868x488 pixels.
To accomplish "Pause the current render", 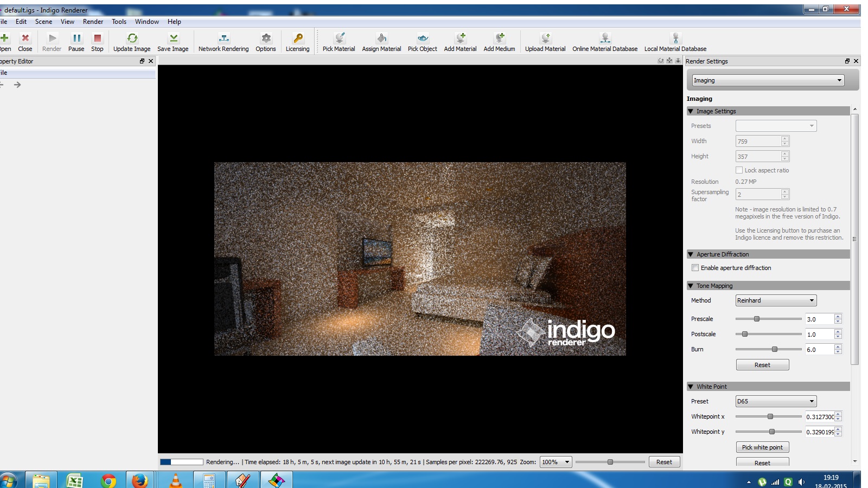I will [x=76, y=42].
